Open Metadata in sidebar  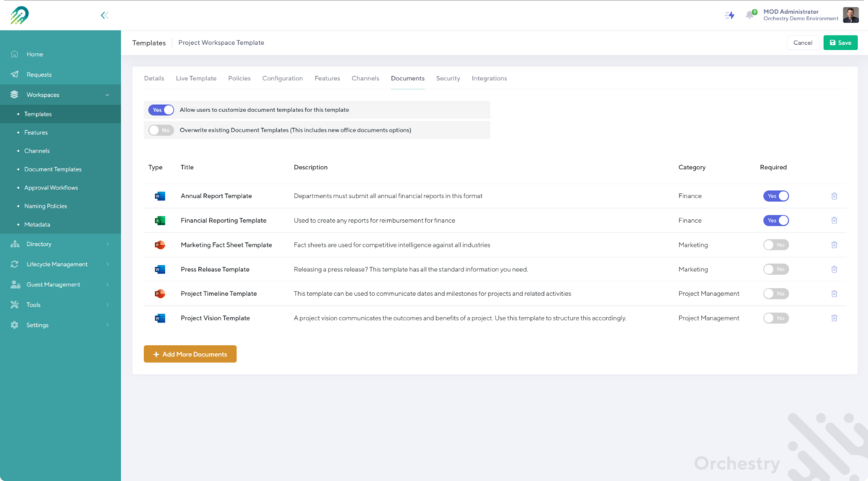pos(38,225)
